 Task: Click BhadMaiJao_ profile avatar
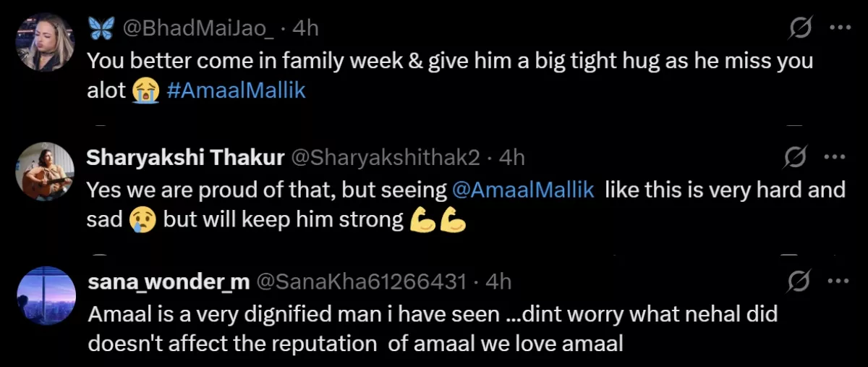(46, 43)
